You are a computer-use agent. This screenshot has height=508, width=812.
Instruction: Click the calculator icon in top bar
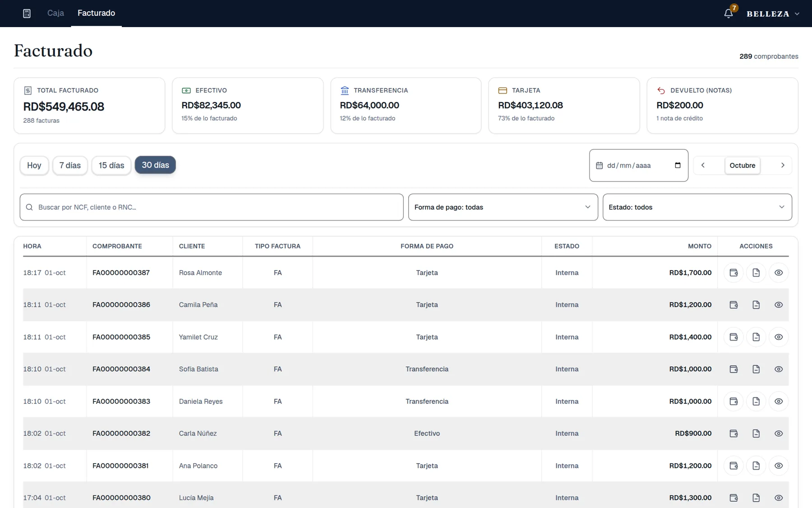pos(27,14)
